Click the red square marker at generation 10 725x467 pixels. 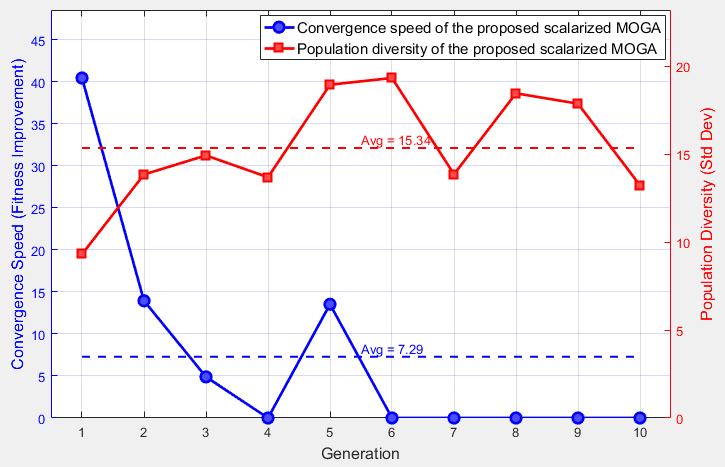tap(639, 186)
